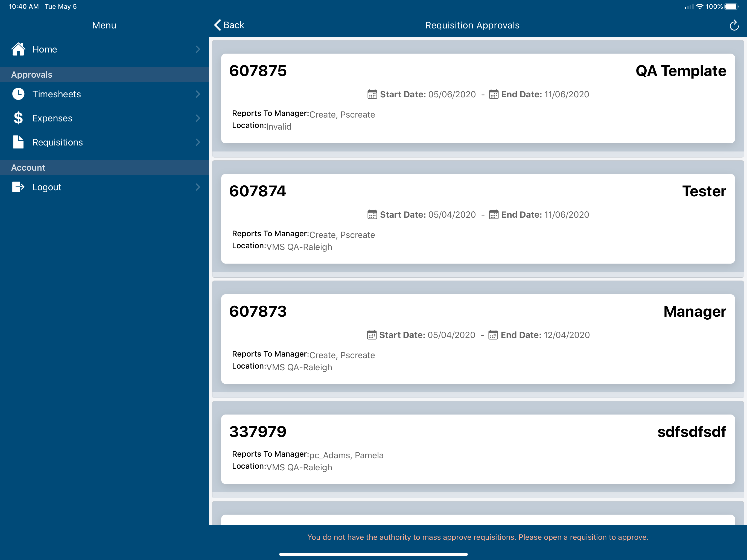
Task: Open requisition 607875 number
Action: [258, 71]
